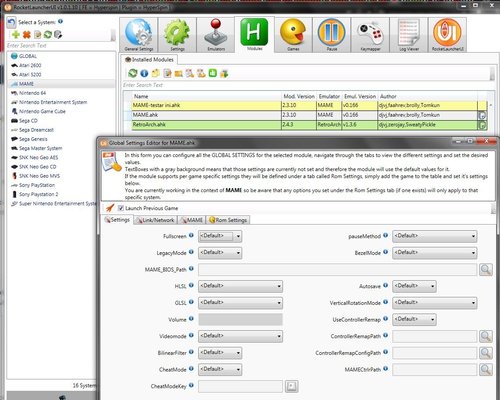Open the UseControllerRemap dropdown
The height and width of the screenshot is (400, 500).
(x=414, y=319)
